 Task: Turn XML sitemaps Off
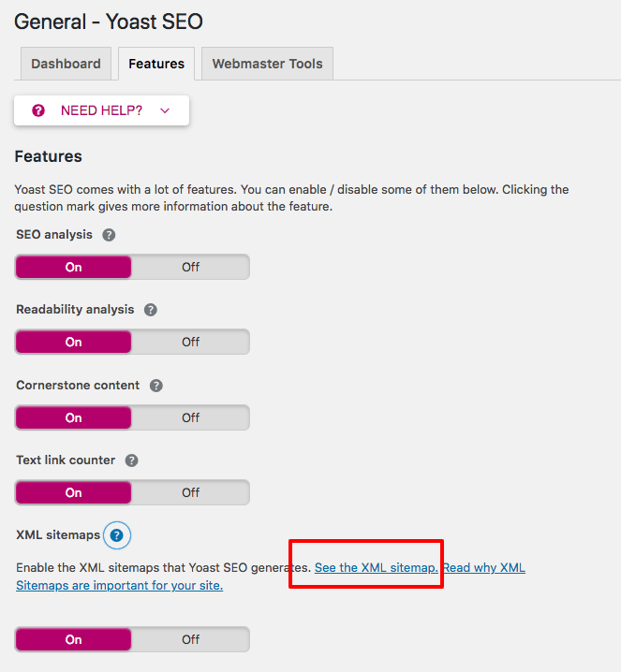click(x=190, y=640)
